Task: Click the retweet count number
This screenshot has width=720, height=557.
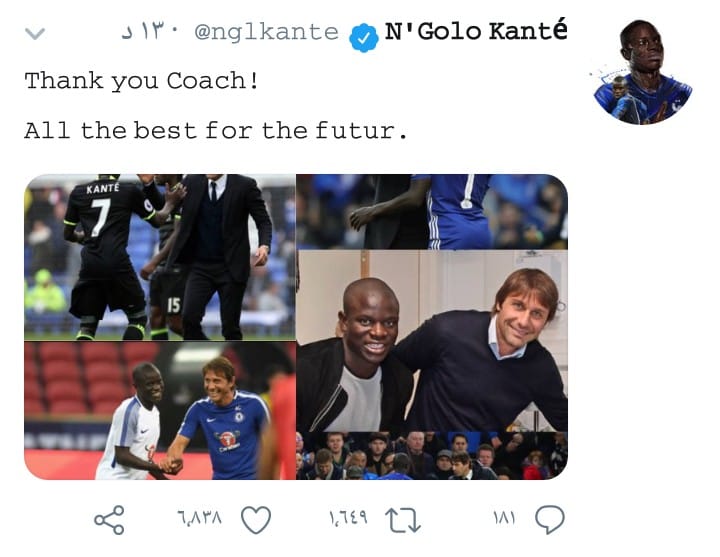Action: (x=348, y=518)
